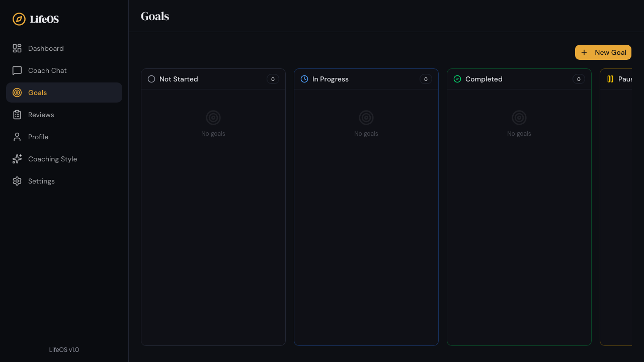Screen dimensions: 644x362
Task: Click the In Progress column title
Action: pos(331,79)
